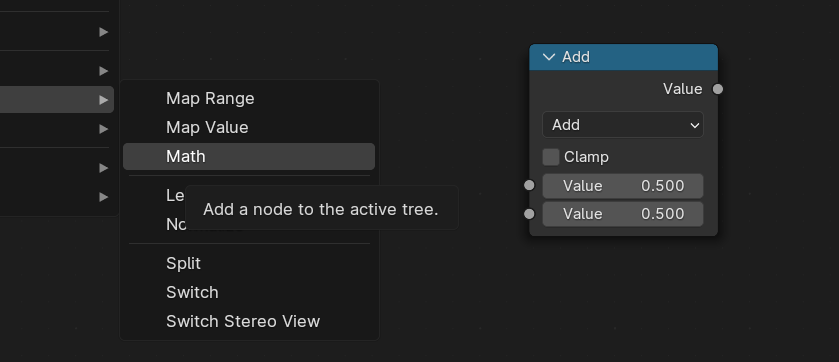
Task: Open the Add operation dropdown in the node
Action: [x=623, y=125]
